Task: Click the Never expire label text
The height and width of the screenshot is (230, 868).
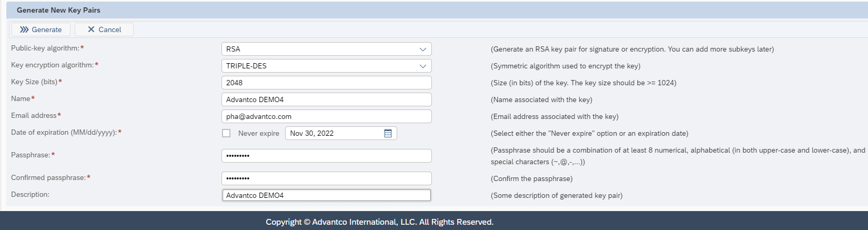Action: click(x=258, y=134)
